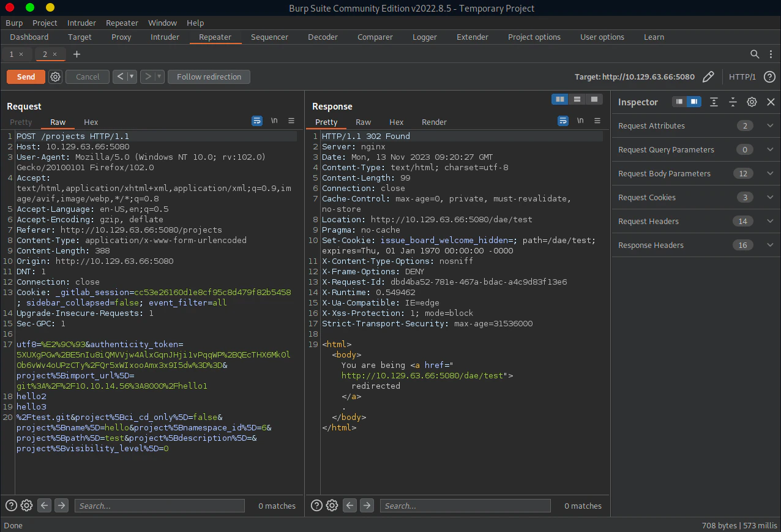This screenshot has width=781, height=532.
Task: Switch to the Logger tab
Action: [x=425, y=37]
